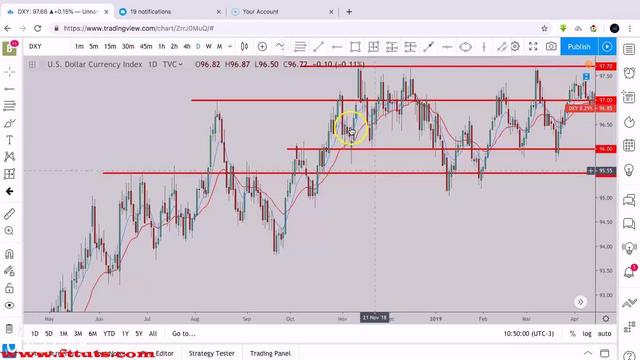
Task: Open time axis settings with the gear icon
Action: (x=606, y=318)
